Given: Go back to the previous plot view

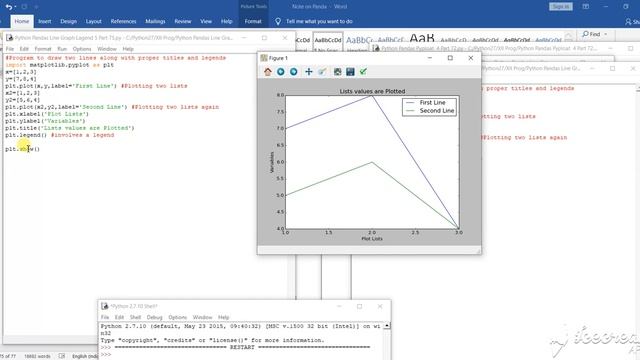Looking at the screenshot, I should 280,72.
